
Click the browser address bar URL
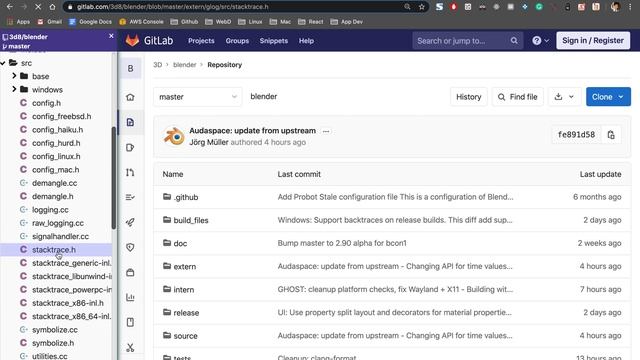(173, 7)
